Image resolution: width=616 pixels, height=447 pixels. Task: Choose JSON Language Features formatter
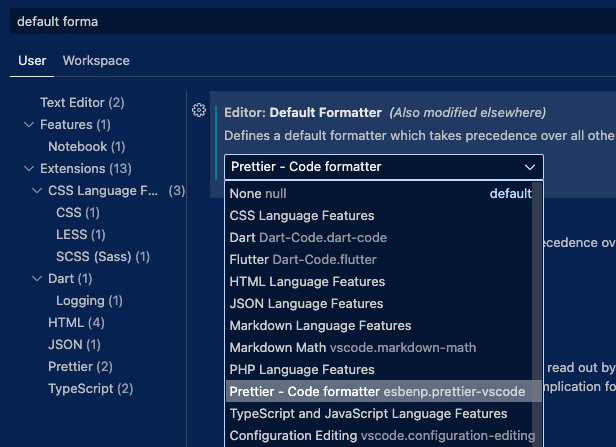379,303
